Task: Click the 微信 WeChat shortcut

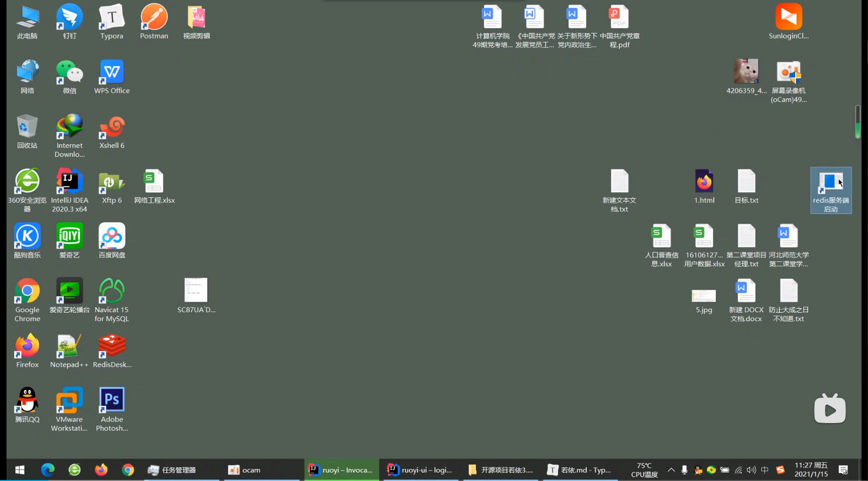Action: 69,77
